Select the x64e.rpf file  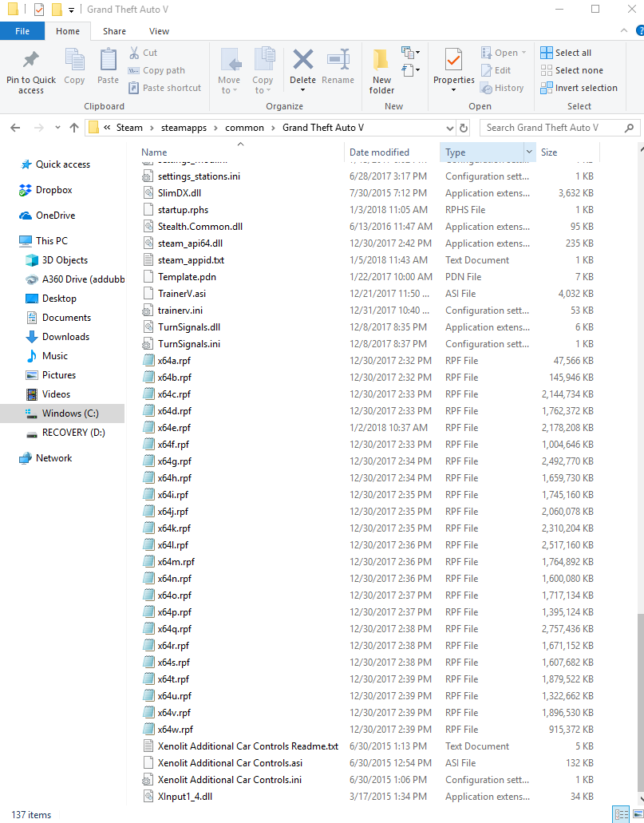(x=174, y=428)
